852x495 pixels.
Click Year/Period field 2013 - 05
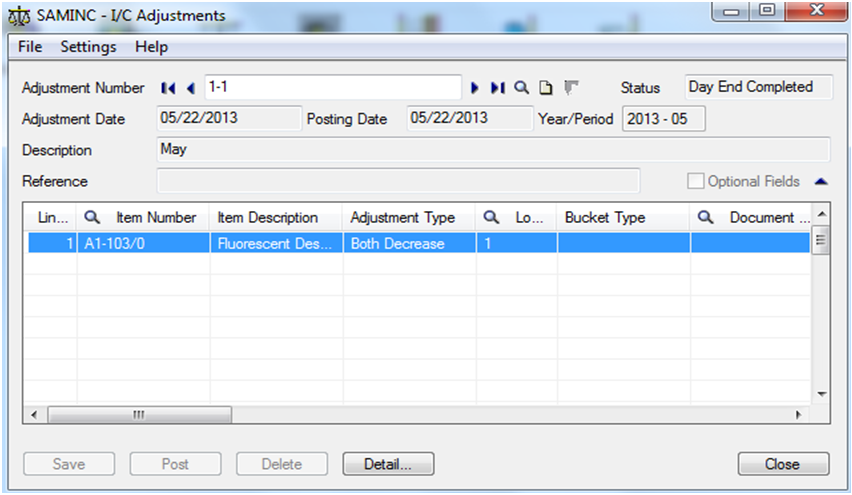tap(663, 118)
